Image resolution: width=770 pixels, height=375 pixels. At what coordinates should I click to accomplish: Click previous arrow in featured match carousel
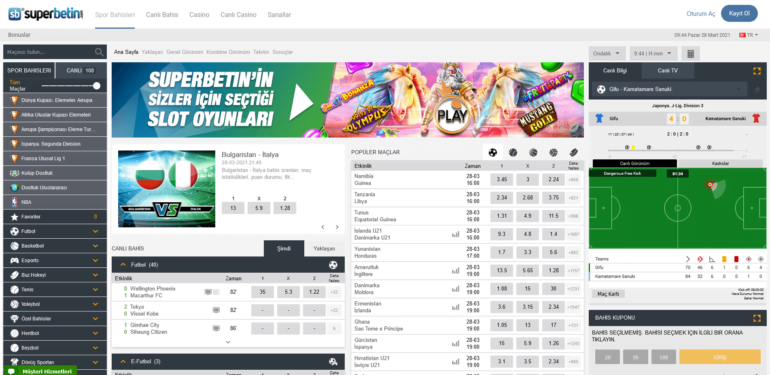tap(323, 227)
